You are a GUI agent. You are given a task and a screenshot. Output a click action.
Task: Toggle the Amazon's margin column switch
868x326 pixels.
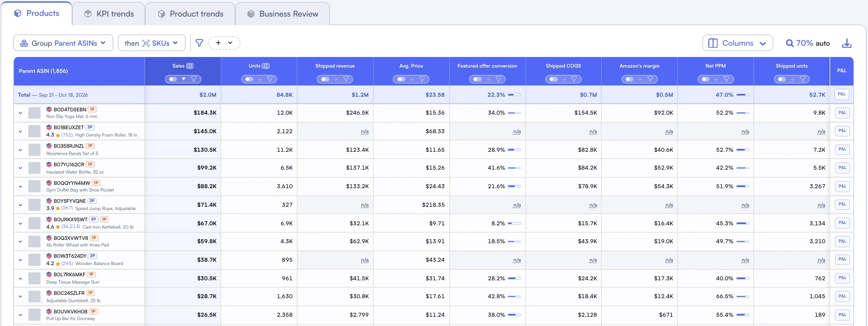tap(629, 79)
